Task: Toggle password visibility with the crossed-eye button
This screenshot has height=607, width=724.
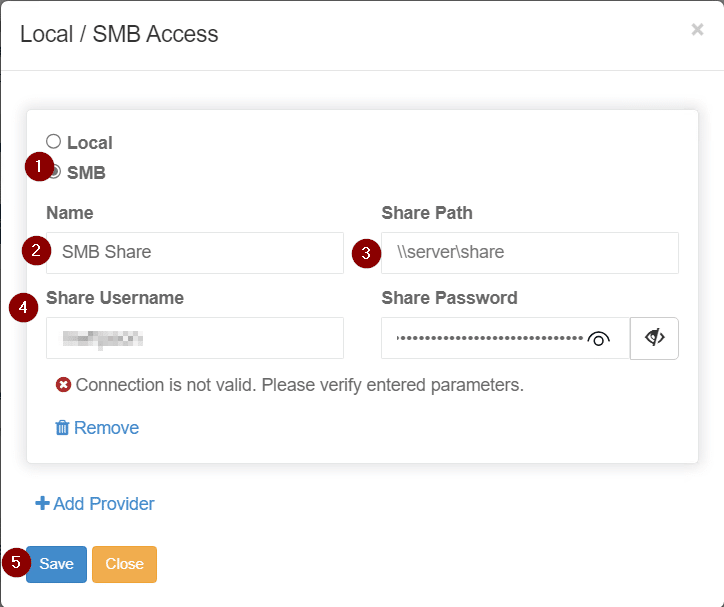Action: pyautogui.click(x=655, y=338)
